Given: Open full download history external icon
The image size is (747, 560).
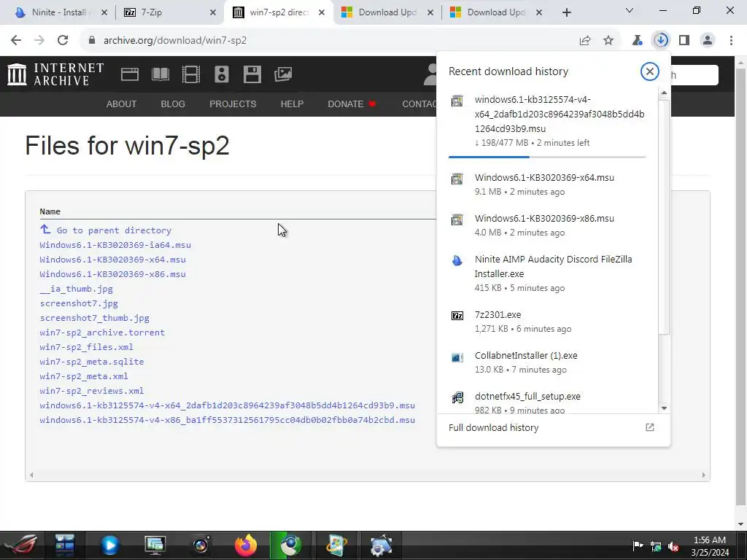Looking at the screenshot, I should [x=650, y=427].
